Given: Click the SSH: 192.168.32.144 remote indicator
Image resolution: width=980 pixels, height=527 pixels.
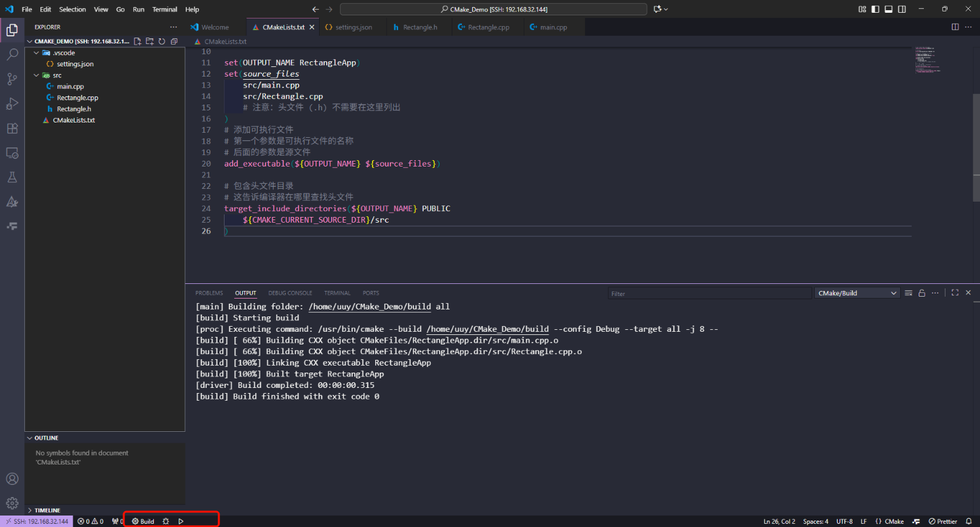Looking at the screenshot, I should point(37,521).
